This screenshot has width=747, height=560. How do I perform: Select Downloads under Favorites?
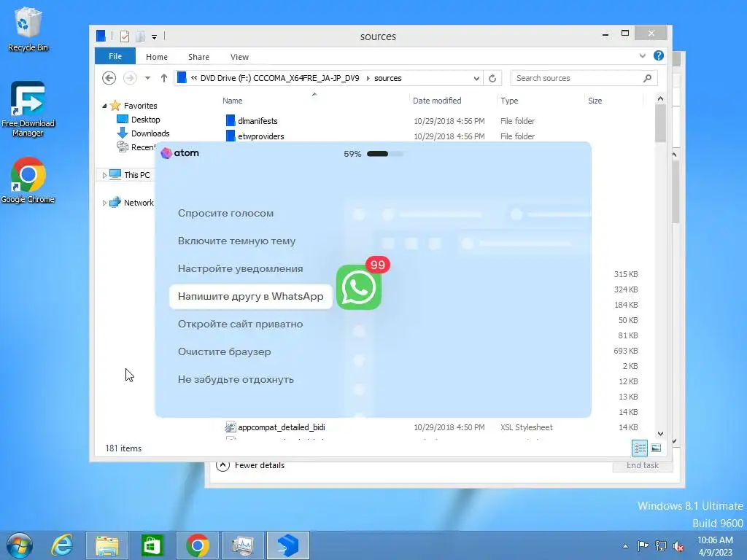(x=150, y=133)
